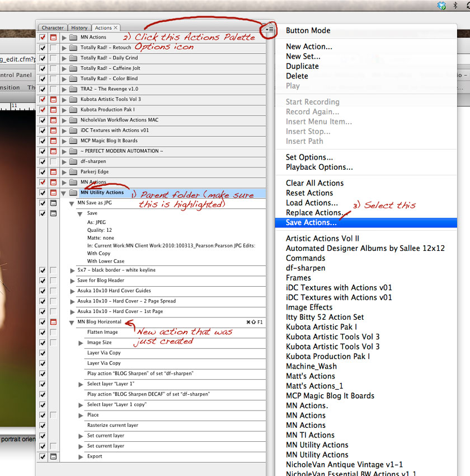470x476 pixels.
Task: Open the Actions palette options menu icon
Action: click(269, 29)
